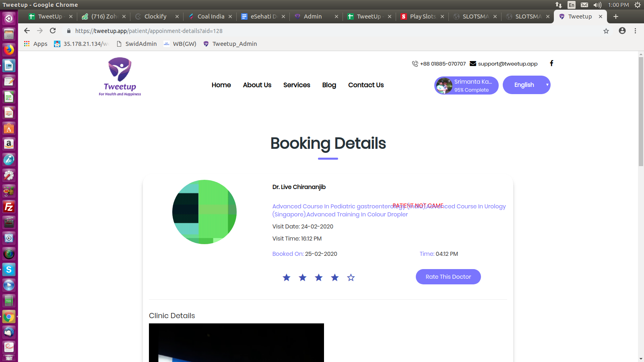Open SwidAdmin bookmark
Image resolution: width=644 pixels, height=362 pixels.
pyautogui.click(x=137, y=44)
